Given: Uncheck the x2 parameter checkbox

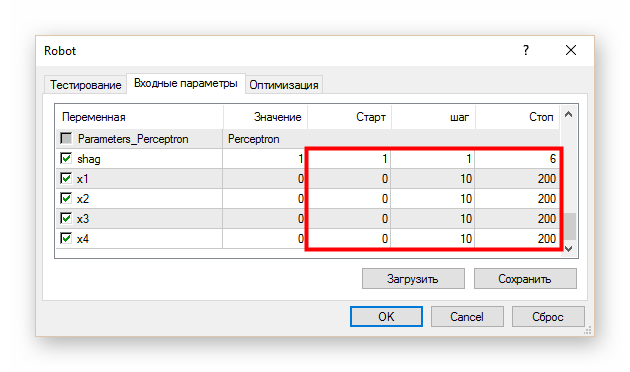Looking at the screenshot, I should [x=66, y=198].
